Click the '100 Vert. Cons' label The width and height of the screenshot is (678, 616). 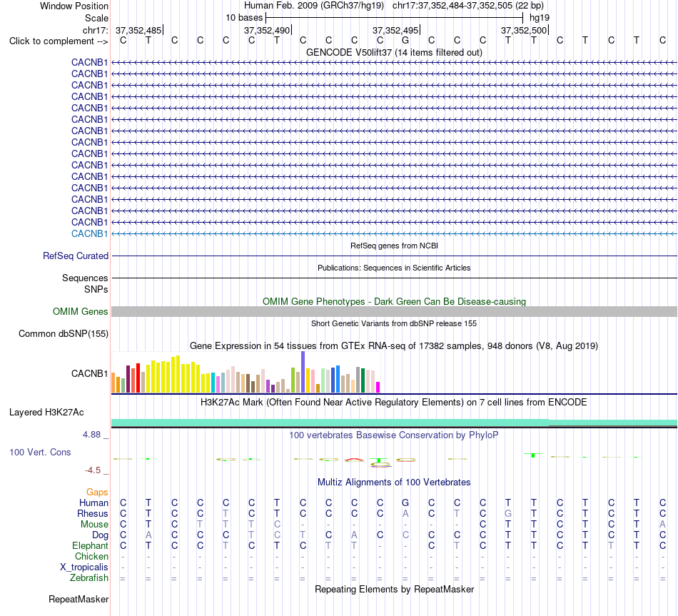(x=40, y=452)
